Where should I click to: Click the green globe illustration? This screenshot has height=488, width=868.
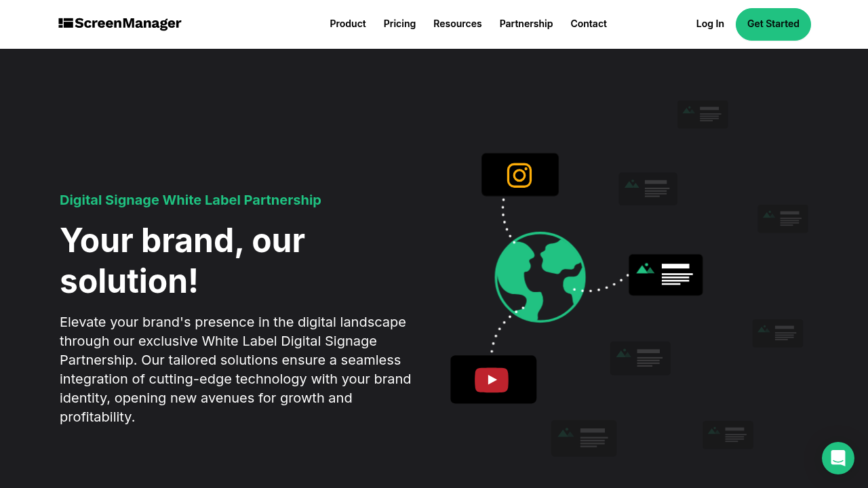540,277
